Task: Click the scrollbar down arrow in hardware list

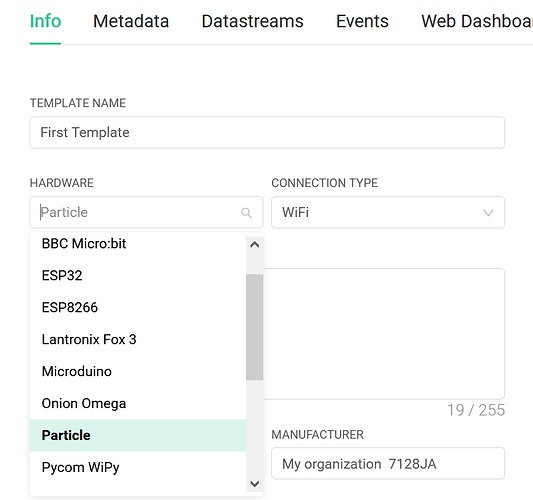Action: click(x=255, y=483)
